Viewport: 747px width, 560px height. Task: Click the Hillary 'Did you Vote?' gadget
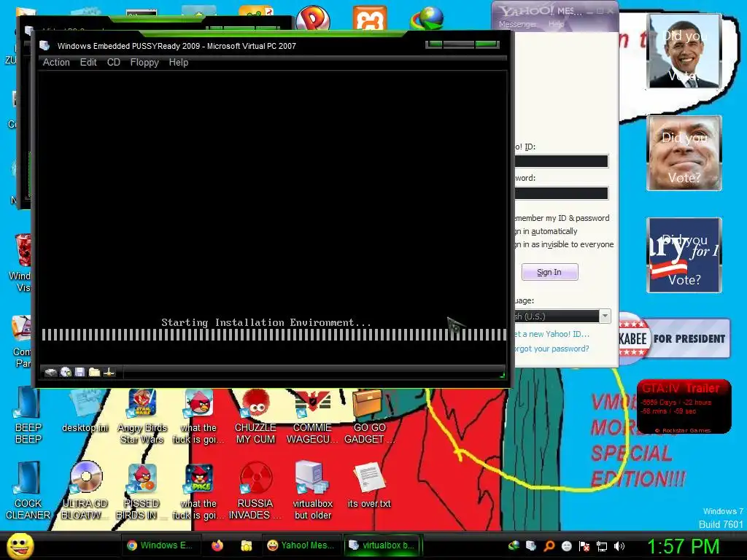coord(684,254)
